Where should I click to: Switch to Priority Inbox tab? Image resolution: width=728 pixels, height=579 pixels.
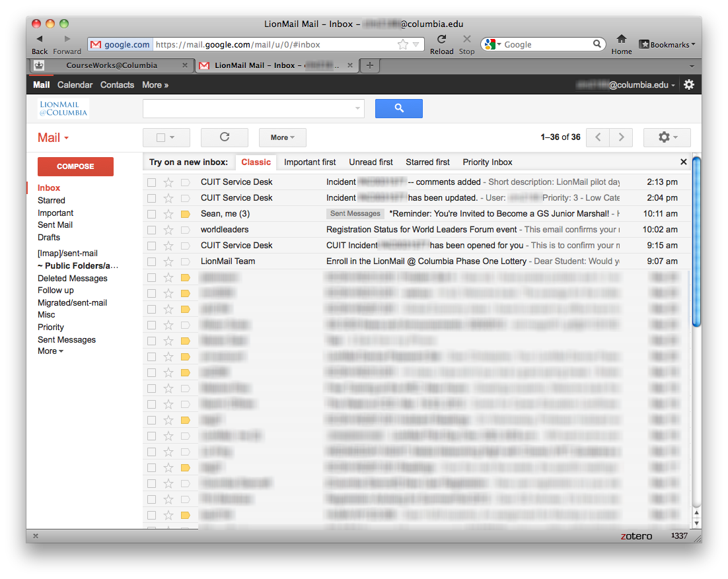487,162
